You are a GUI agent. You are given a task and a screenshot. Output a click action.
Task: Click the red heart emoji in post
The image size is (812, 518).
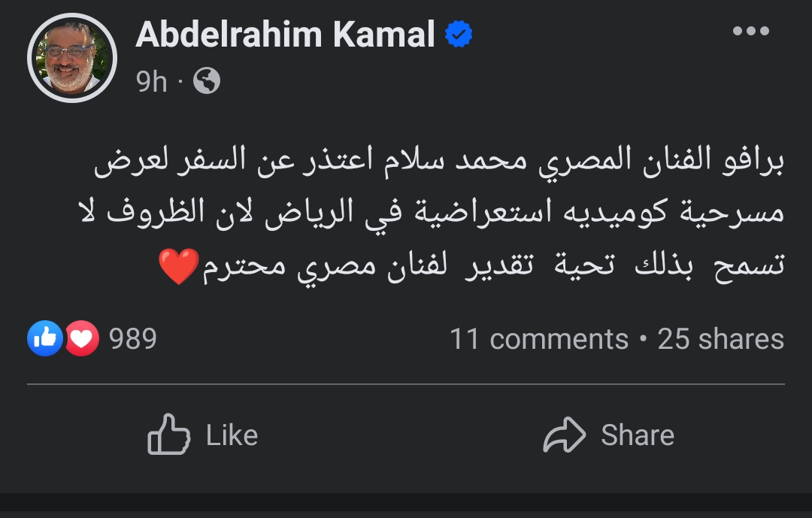[x=180, y=267]
